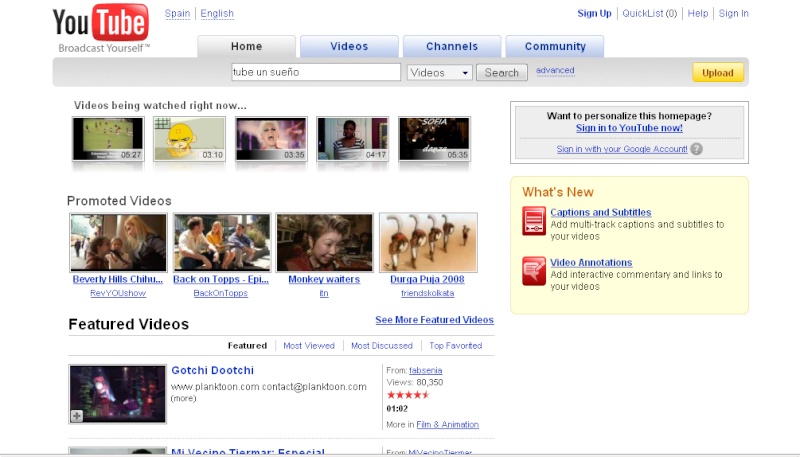Screen dimensions: 800x457
Task: Select the Most Discussed filter
Action: [x=382, y=346]
